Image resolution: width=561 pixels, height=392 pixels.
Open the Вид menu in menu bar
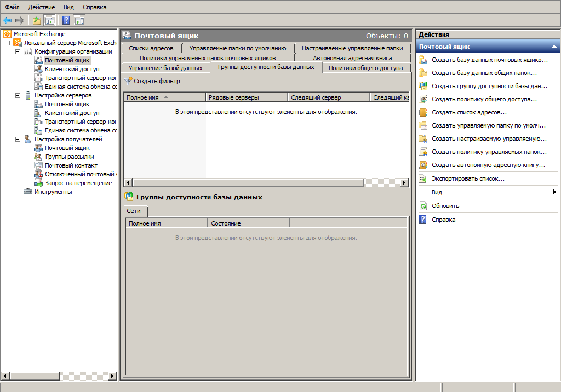click(68, 7)
